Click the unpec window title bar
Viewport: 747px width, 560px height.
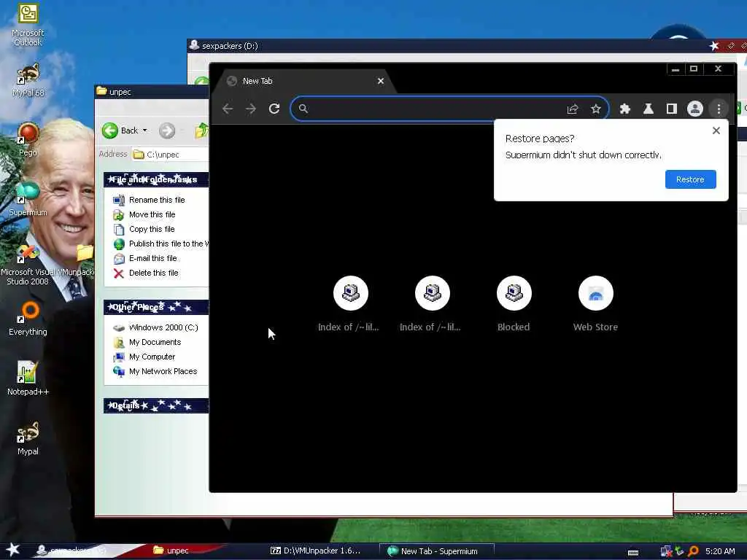coord(152,91)
